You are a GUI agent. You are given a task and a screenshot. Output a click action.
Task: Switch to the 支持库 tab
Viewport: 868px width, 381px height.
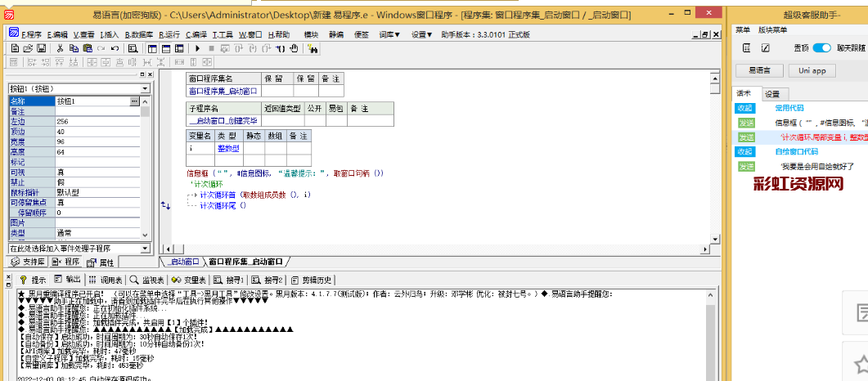click(29, 262)
